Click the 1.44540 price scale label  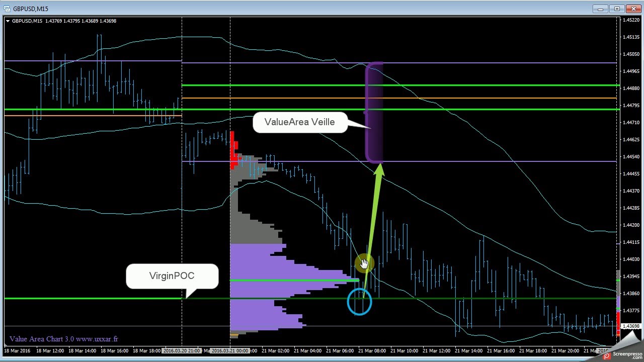631,157
